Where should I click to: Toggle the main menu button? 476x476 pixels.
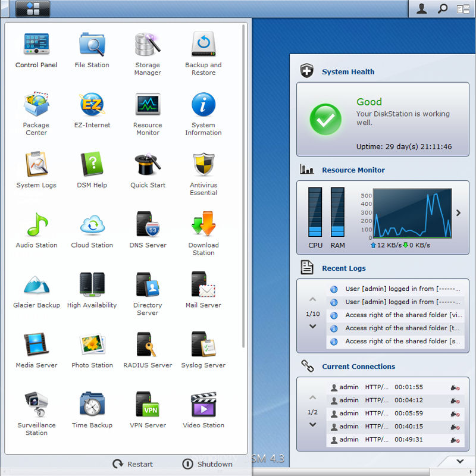click(x=33, y=8)
